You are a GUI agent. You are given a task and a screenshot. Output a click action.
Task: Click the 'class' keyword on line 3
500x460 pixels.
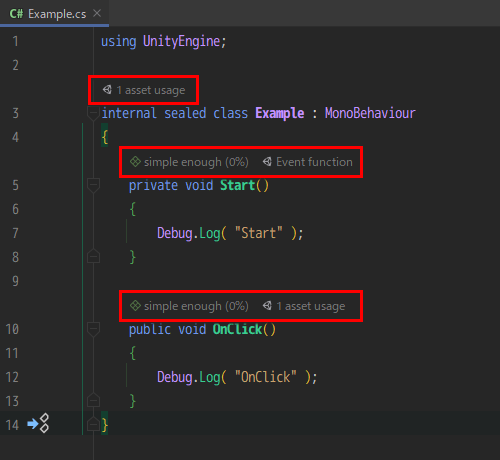tap(230, 113)
